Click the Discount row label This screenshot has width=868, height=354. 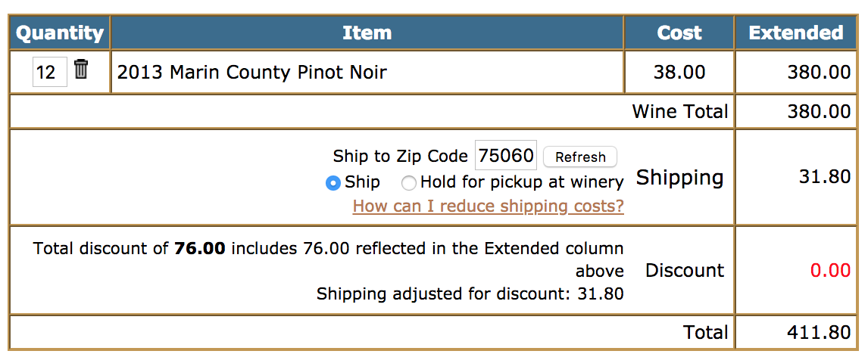685,271
